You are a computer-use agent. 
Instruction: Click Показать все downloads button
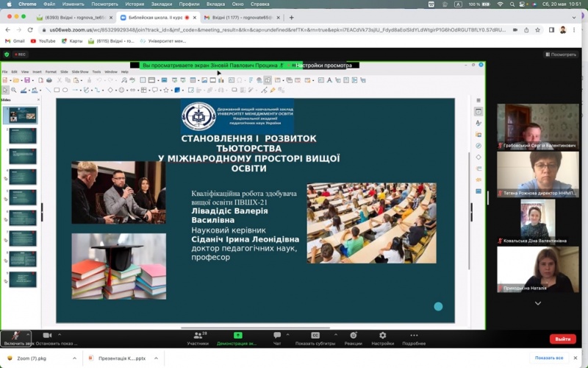tap(549, 358)
